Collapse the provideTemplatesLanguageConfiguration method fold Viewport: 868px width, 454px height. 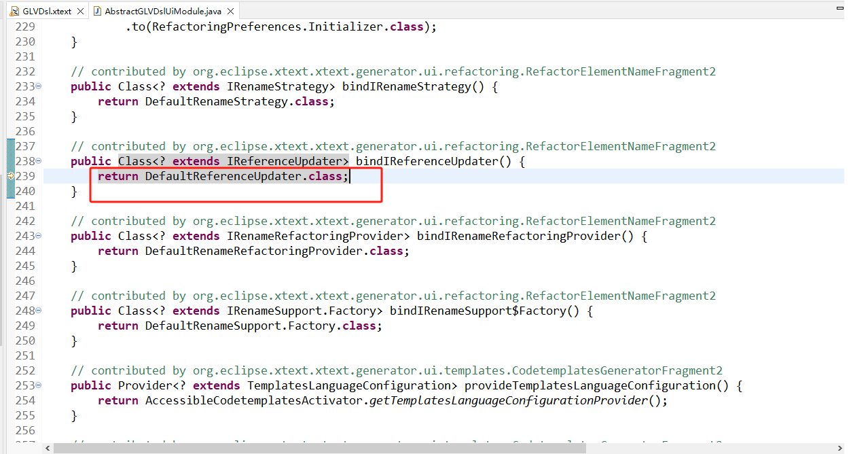pyautogui.click(x=39, y=385)
